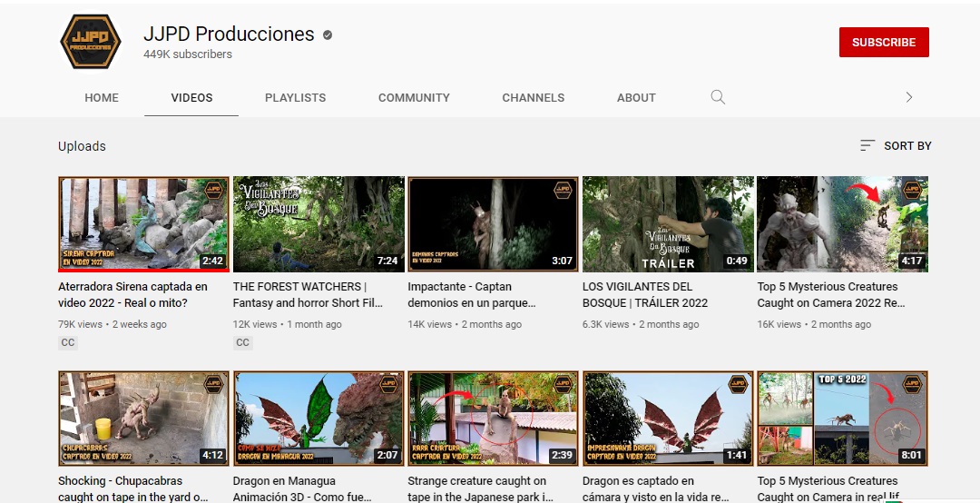Image resolution: width=980 pixels, height=503 pixels.
Task: Click the red SUBSCRIBE button
Action: pyautogui.click(x=884, y=42)
